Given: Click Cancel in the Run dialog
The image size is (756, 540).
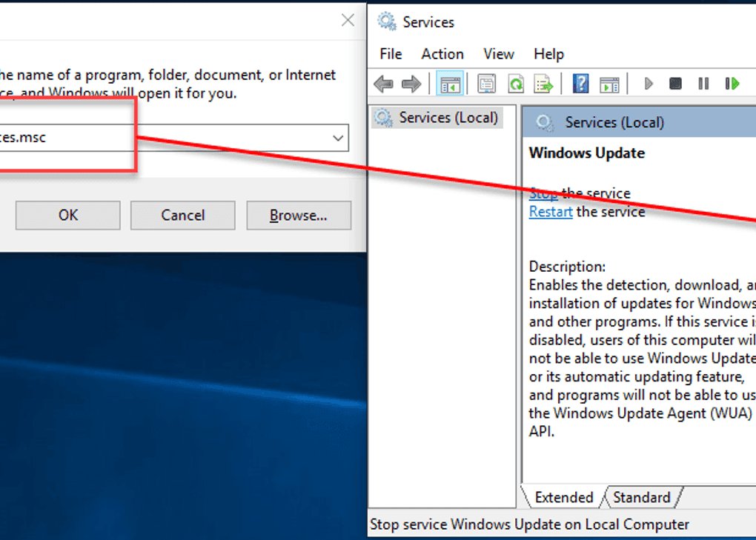Looking at the screenshot, I should click(183, 216).
